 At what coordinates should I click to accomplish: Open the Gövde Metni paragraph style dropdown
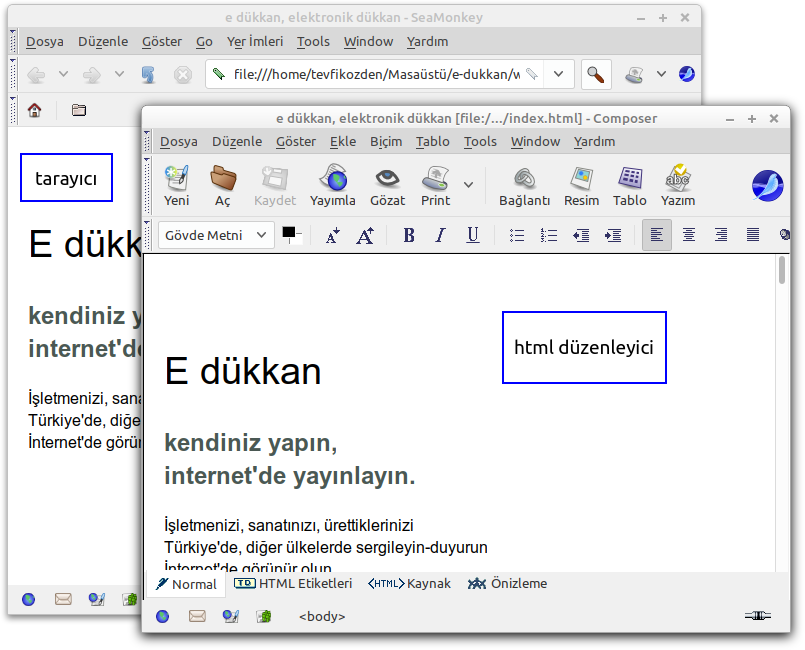[216, 236]
